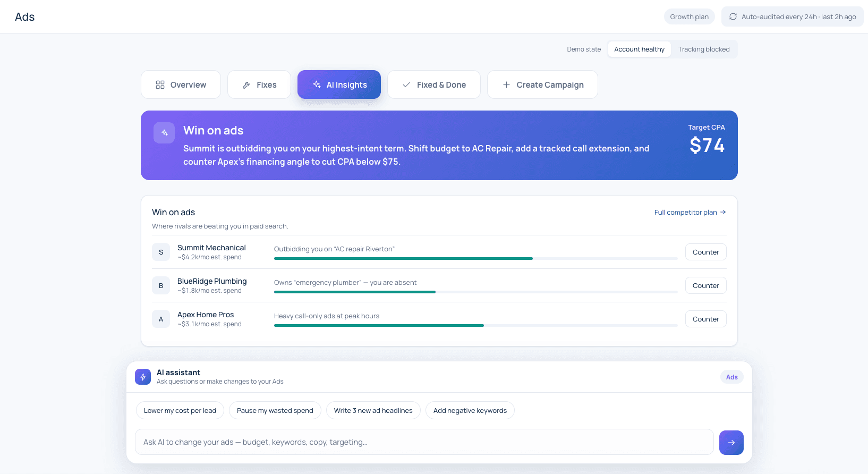Open the Create Campaign tab

542,84
